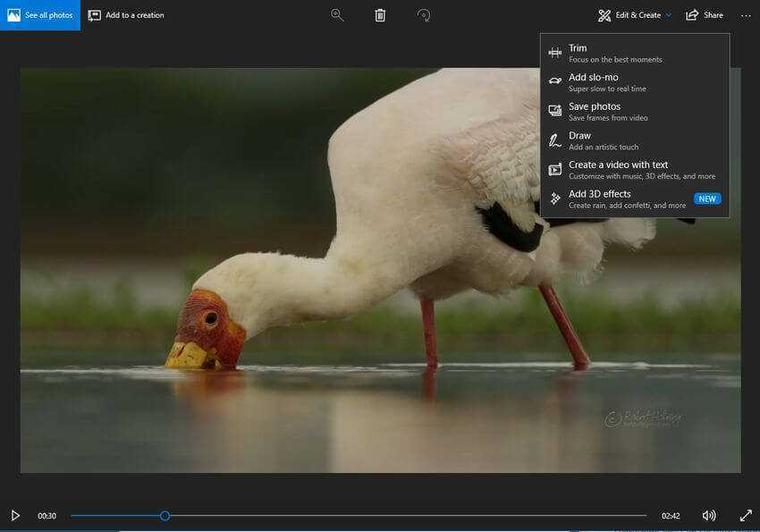Open the more options ellipsis menu
Screen dimensions: 760x532
(x=746, y=15)
